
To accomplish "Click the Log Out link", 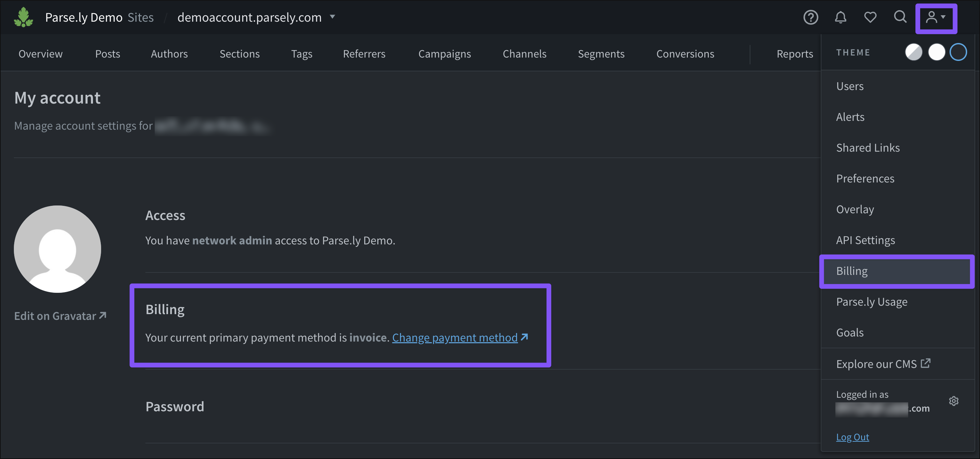I will (852, 437).
